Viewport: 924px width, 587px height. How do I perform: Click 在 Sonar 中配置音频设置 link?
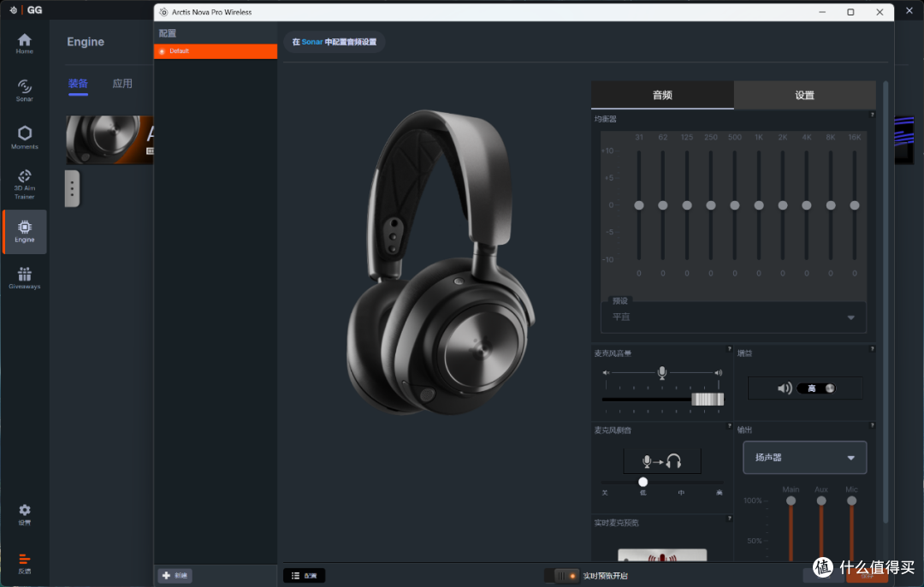click(335, 42)
